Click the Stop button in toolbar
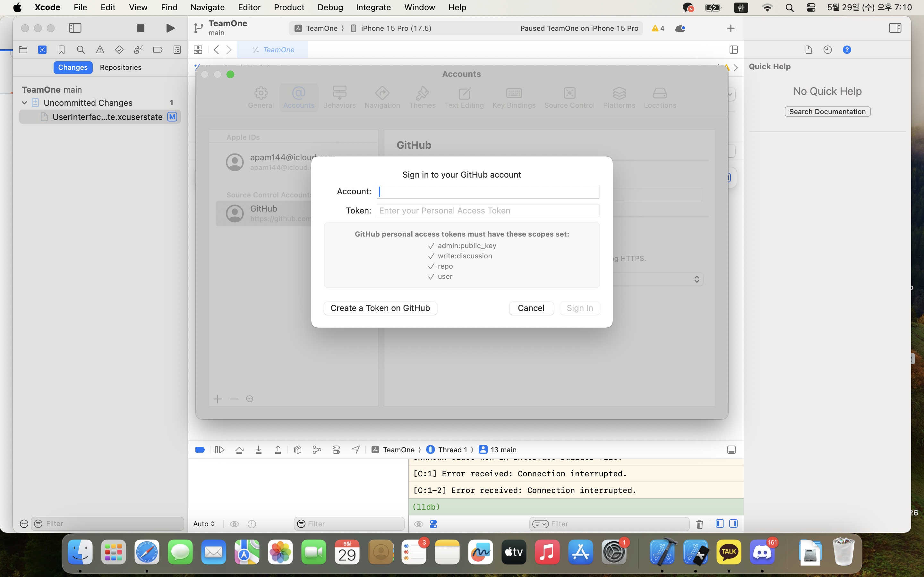 pyautogui.click(x=140, y=28)
